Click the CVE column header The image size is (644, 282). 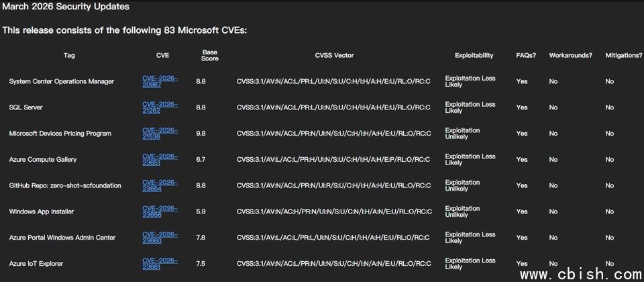162,55
